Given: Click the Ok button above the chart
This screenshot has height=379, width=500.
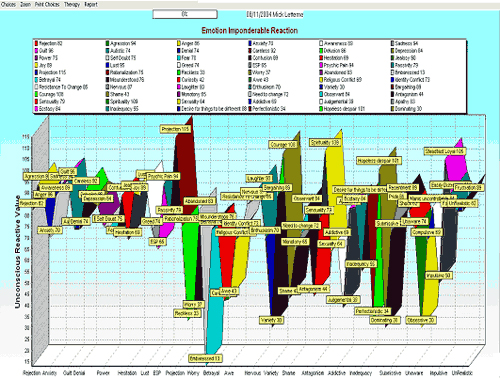Looking at the screenshot, I should (x=185, y=14).
